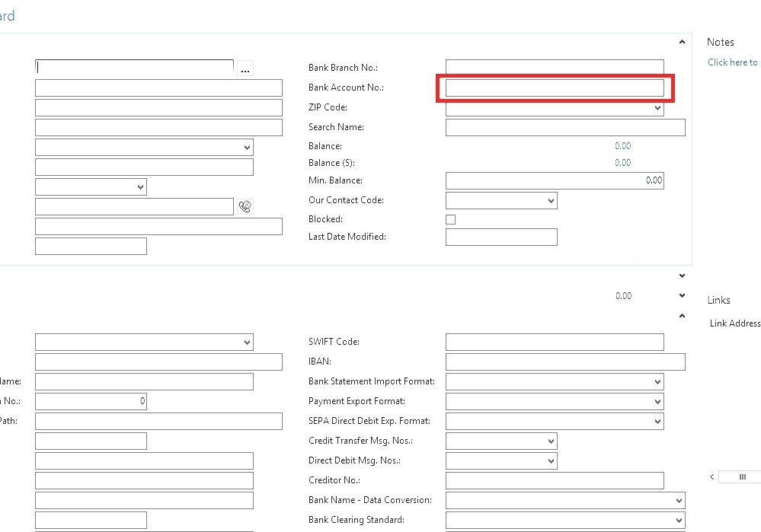The height and width of the screenshot is (532, 761).
Task: Open SEPA Direct Debit Exp. Format dropdown
Action: (657, 422)
